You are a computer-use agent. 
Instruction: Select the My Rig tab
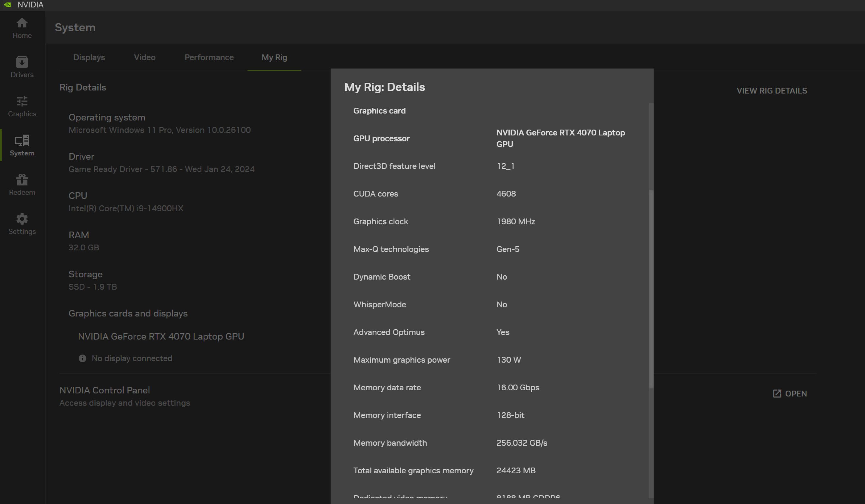click(x=274, y=57)
